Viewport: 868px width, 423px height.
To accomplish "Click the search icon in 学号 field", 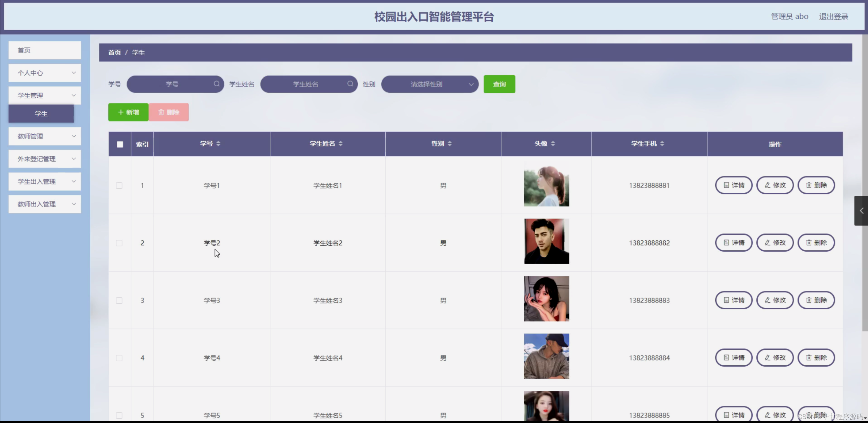I will [x=217, y=84].
